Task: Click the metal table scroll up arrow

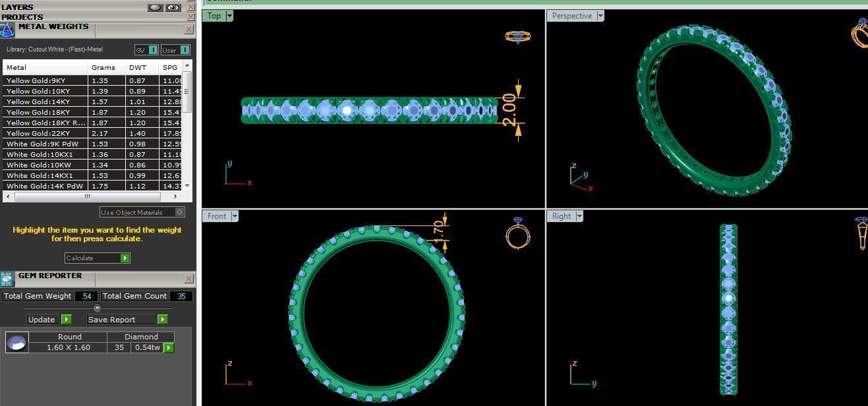Action: point(188,65)
